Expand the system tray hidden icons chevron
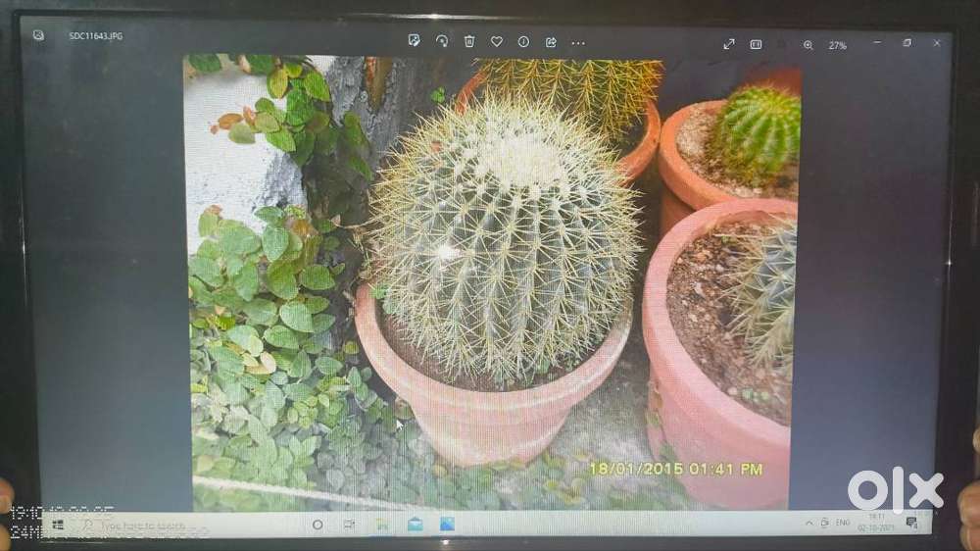 click(x=809, y=524)
